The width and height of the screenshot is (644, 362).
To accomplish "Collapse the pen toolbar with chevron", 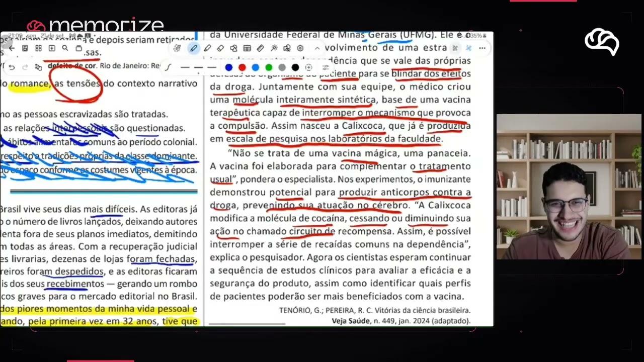I will (x=317, y=48).
